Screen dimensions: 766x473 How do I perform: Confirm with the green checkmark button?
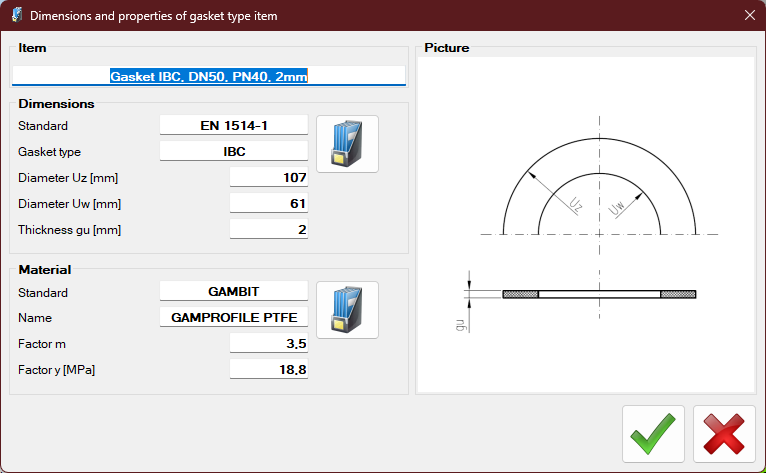point(653,434)
